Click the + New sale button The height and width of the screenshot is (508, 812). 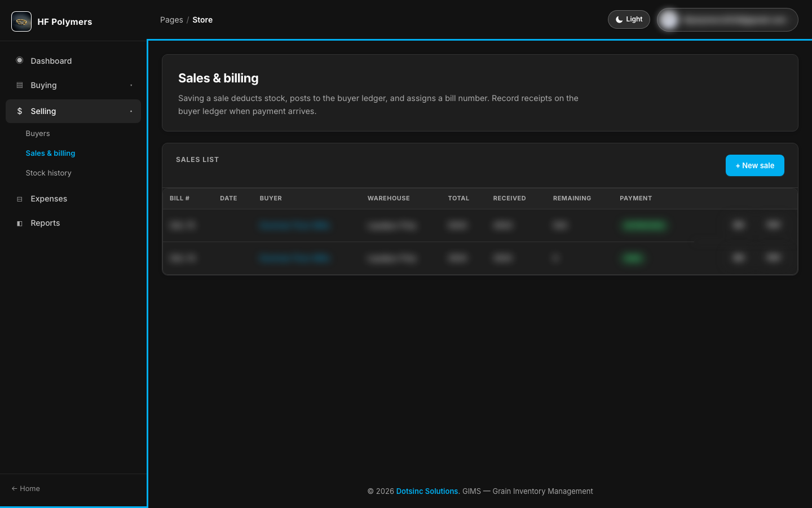click(x=754, y=165)
